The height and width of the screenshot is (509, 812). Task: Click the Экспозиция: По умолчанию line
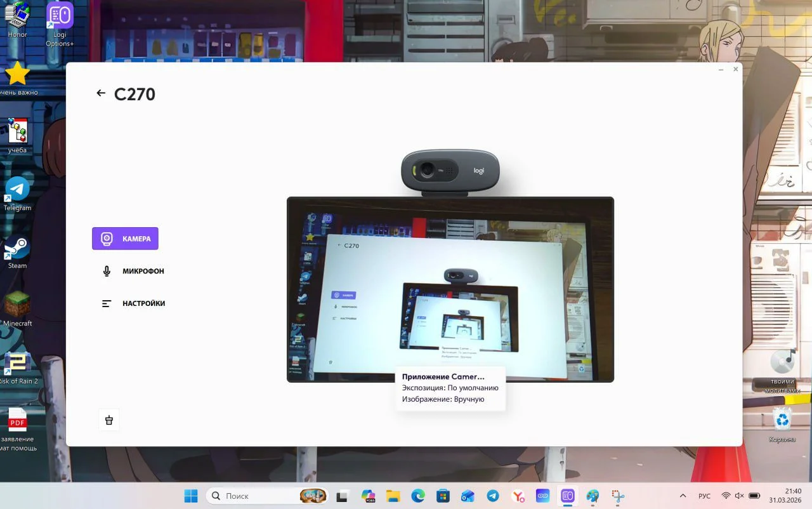tap(450, 388)
